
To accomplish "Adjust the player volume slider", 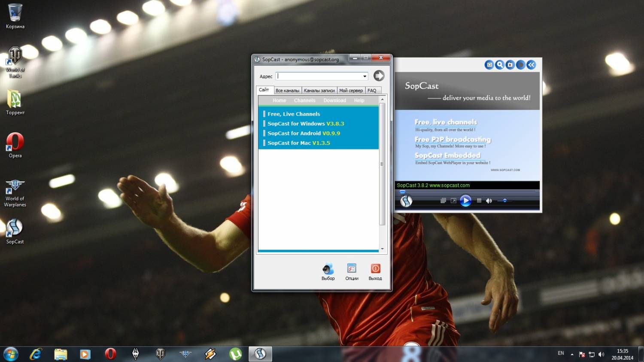I will pyautogui.click(x=504, y=201).
